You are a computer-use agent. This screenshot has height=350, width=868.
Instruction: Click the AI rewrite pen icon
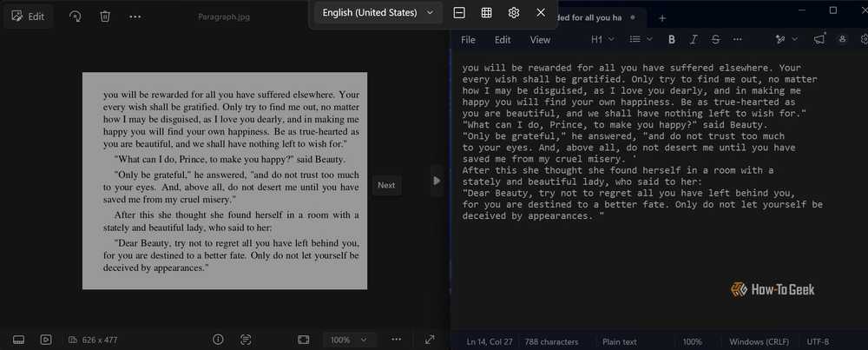pyautogui.click(x=781, y=39)
